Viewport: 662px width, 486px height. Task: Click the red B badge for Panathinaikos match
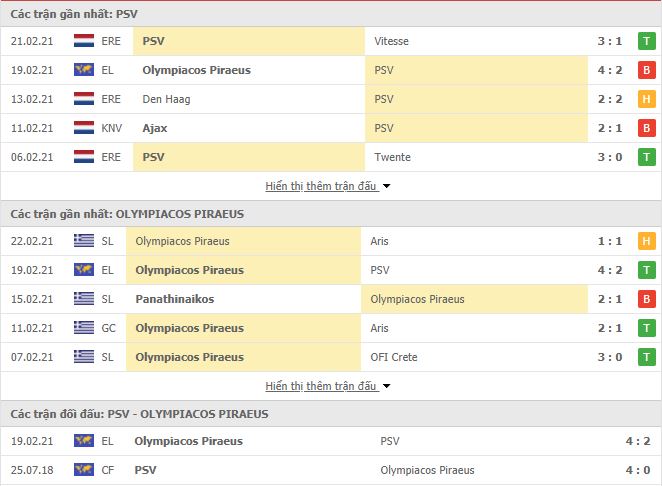[x=646, y=299]
